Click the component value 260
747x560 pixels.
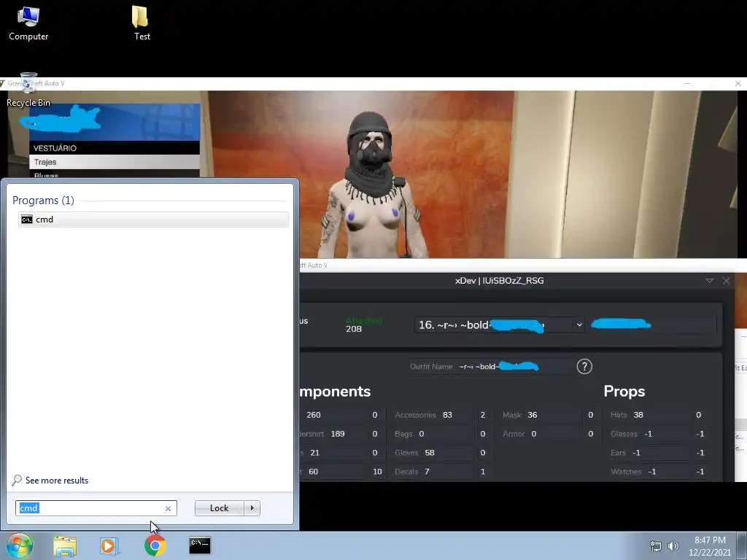(x=314, y=415)
